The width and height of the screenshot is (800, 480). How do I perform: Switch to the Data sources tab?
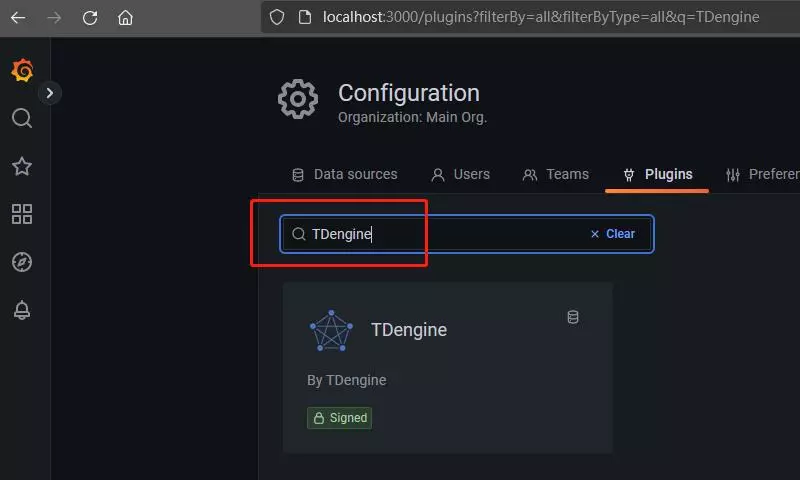[344, 174]
